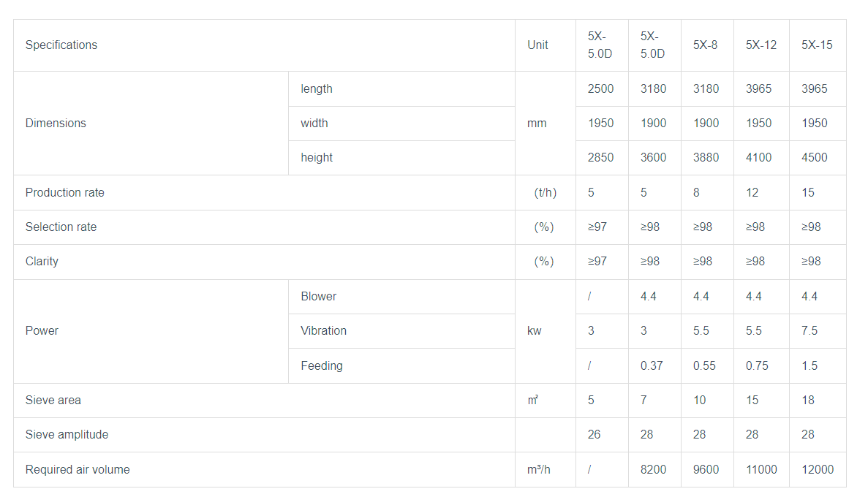Click the kw unit cell
Viewport: 868px width, 497px height.
tap(535, 331)
